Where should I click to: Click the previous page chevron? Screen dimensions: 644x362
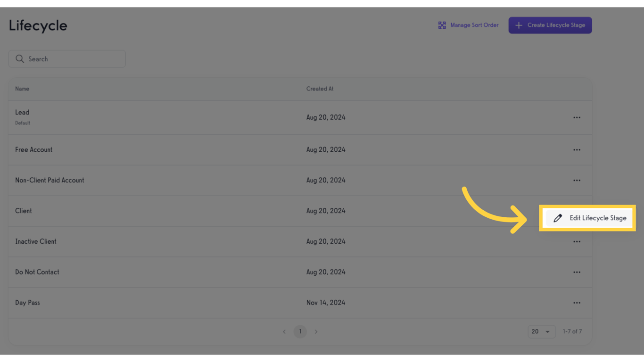[x=284, y=331]
